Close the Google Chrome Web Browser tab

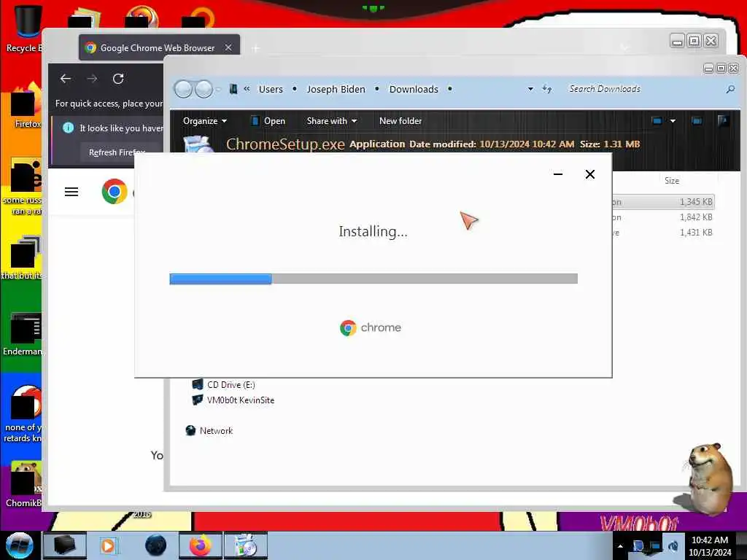tap(228, 47)
